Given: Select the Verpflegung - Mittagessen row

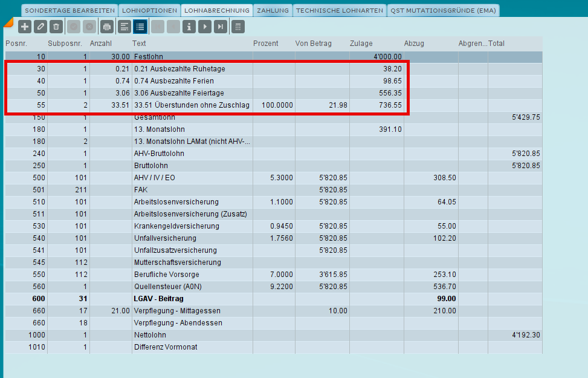Looking at the screenshot, I should click(x=273, y=311).
